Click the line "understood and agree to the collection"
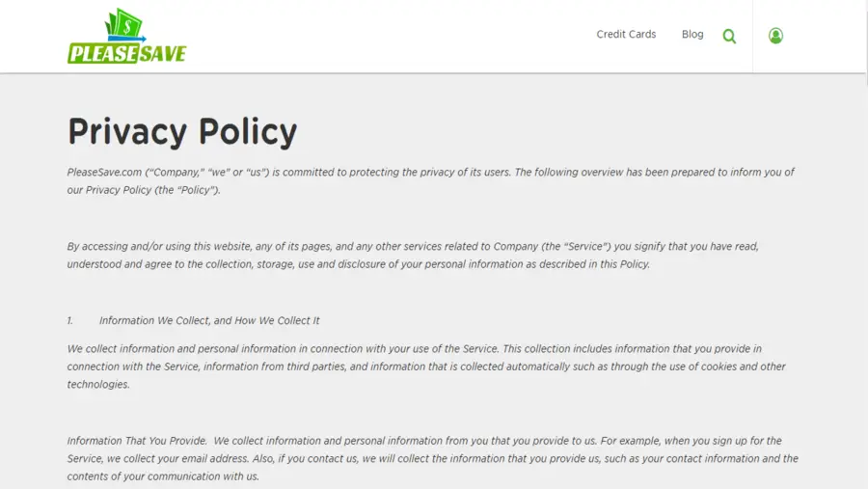The height and width of the screenshot is (489, 868). pos(358,264)
